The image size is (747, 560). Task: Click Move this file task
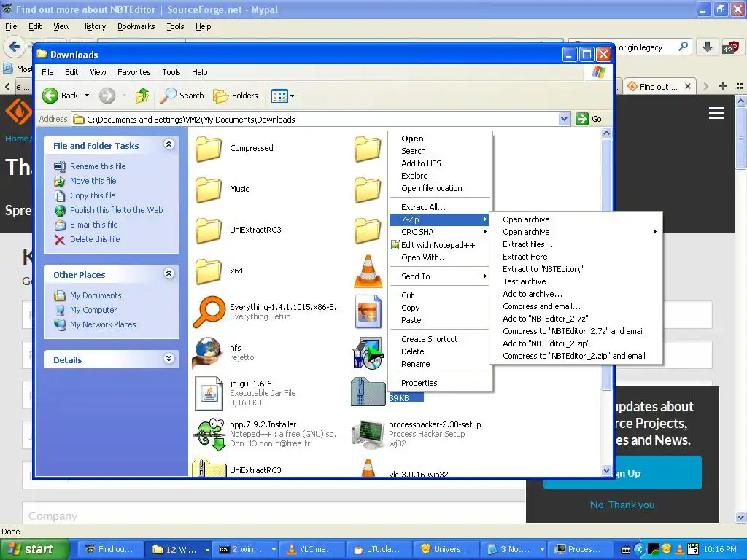(x=93, y=181)
